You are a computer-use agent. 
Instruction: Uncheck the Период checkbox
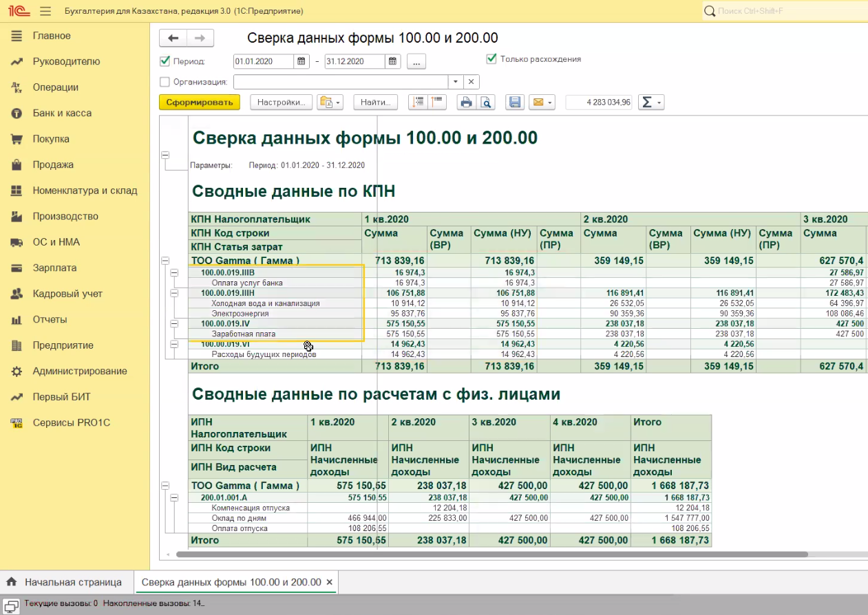[x=165, y=61]
